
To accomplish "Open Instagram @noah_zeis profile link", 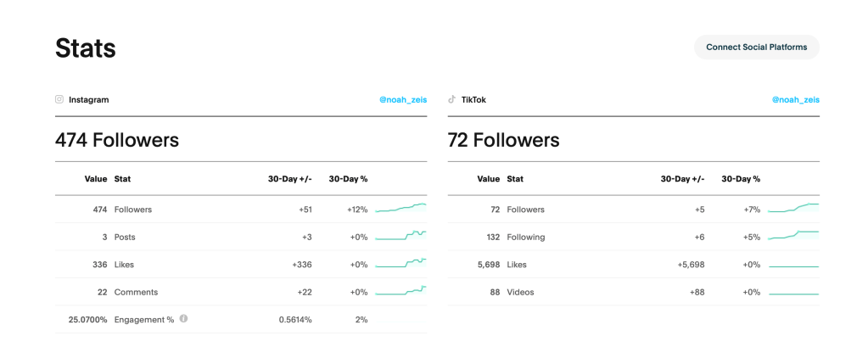I will point(403,100).
